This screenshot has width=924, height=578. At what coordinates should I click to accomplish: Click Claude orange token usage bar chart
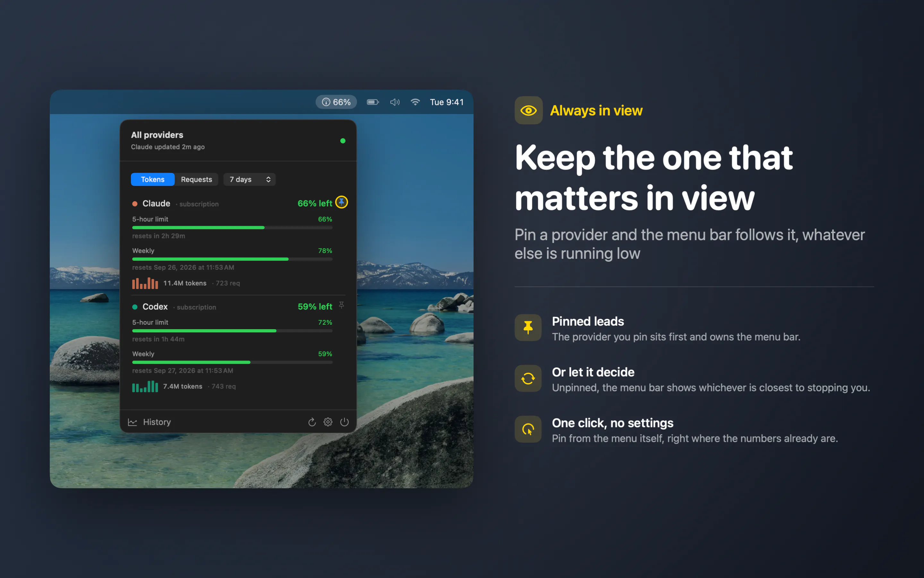145,283
